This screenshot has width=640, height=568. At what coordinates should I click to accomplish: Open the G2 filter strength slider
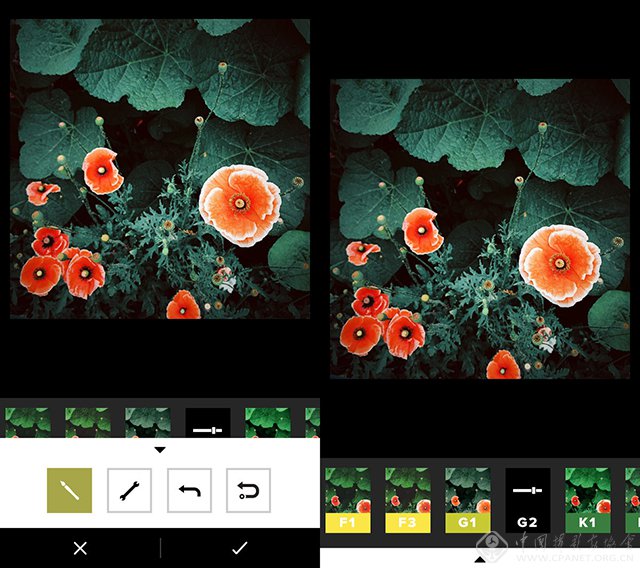click(x=527, y=499)
